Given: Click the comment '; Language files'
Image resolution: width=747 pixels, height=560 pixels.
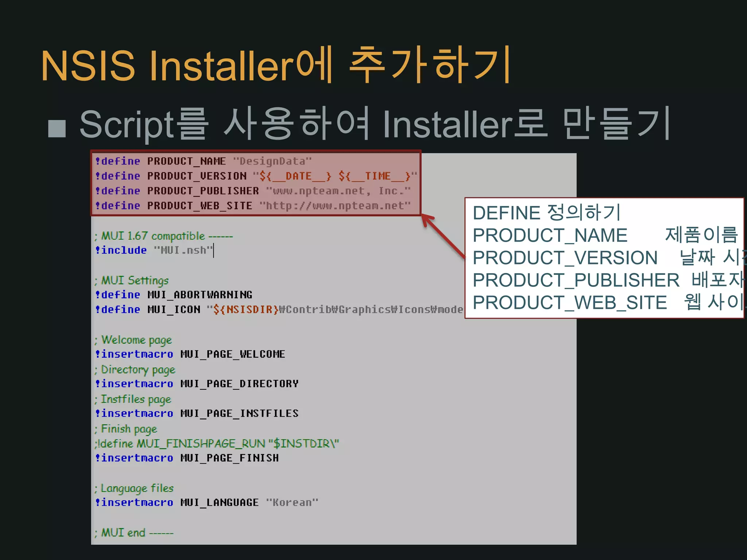Looking at the screenshot, I should point(134,489).
